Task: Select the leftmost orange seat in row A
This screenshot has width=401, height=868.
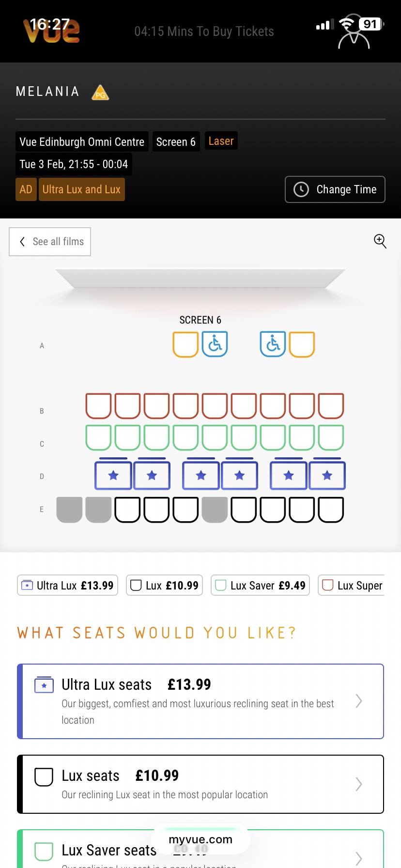Action: click(185, 344)
